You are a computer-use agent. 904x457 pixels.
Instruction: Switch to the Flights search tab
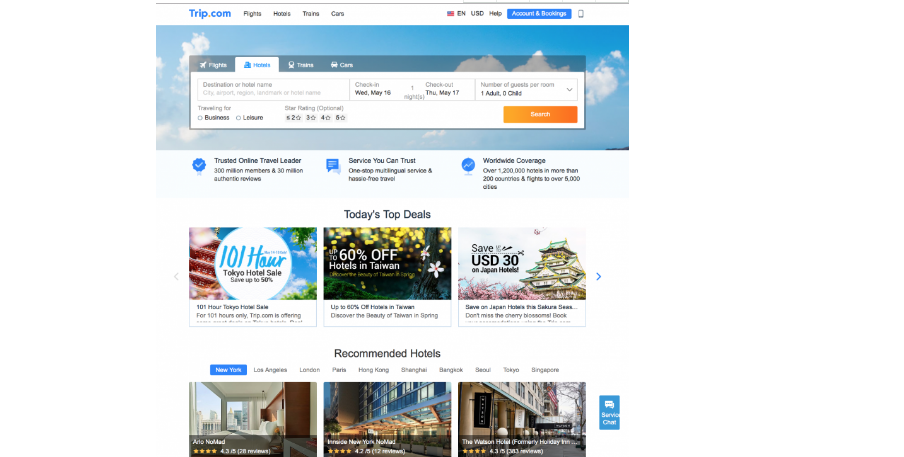(x=213, y=65)
